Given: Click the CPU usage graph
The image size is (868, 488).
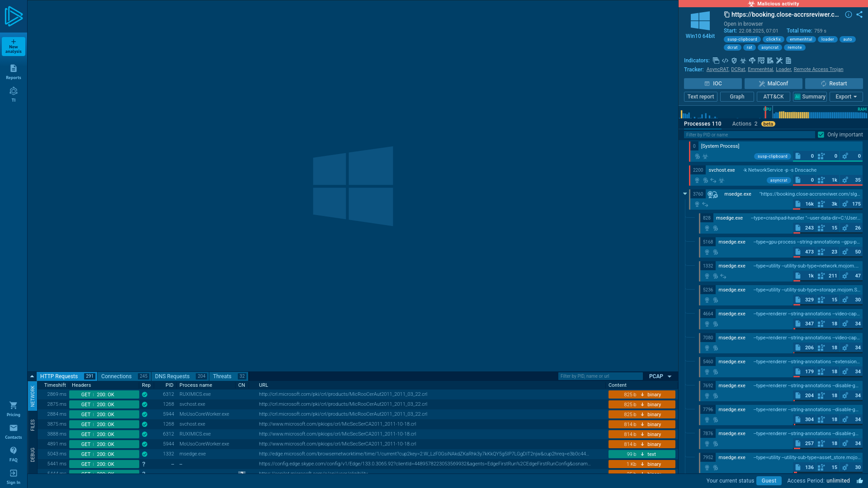Looking at the screenshot, I should coord(726,113).
